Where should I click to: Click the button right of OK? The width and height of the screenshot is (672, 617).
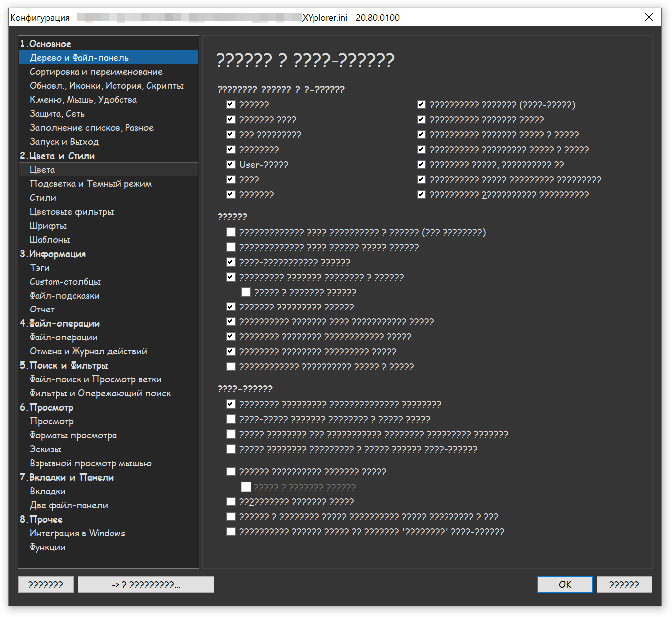point(624,584)
